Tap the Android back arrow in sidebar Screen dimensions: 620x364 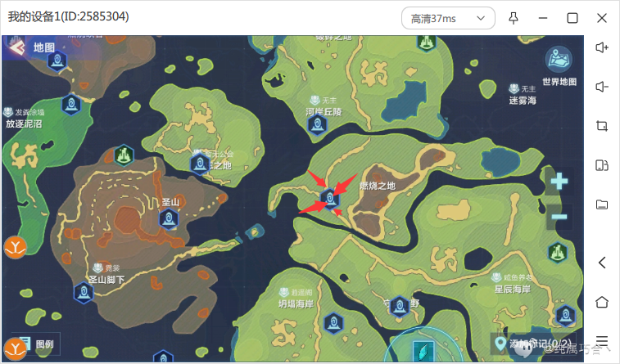click(x=602, y=263)
